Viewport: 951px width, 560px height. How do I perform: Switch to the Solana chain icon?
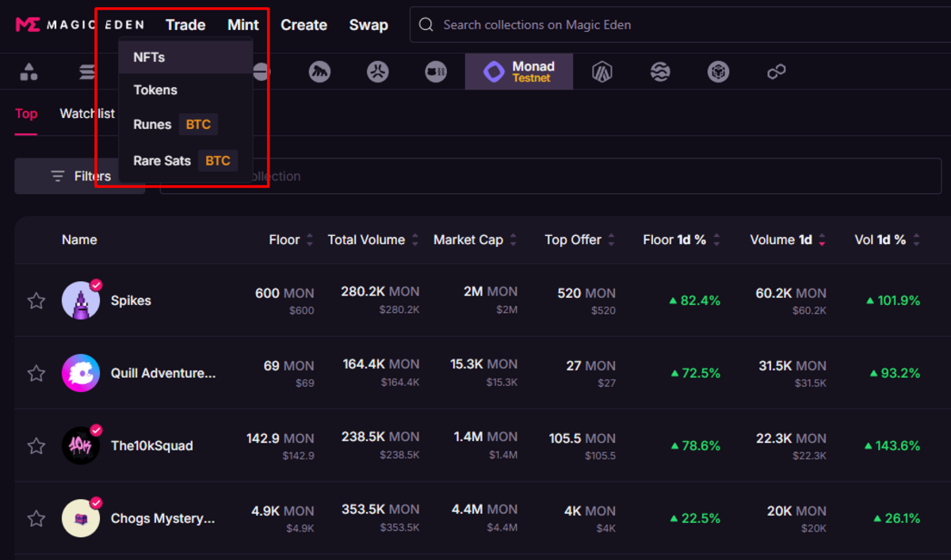[86, 73]
